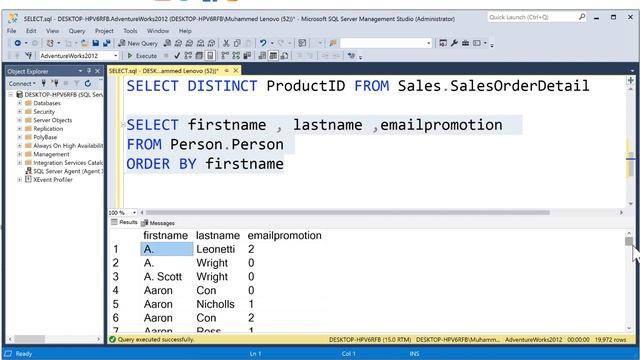Close the Object Explorer panel

[x=98, y=71]
